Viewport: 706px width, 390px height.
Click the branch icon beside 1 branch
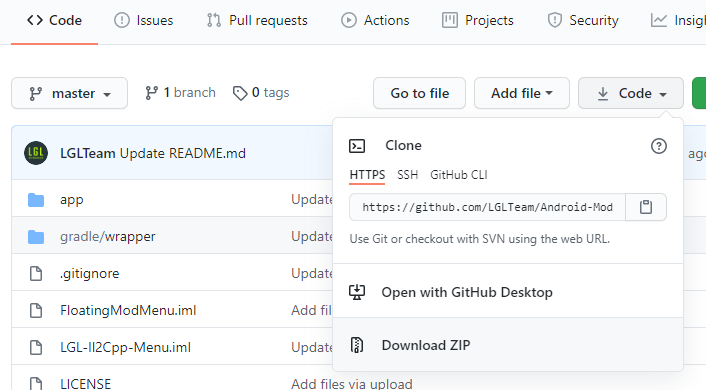click(152, 93)
